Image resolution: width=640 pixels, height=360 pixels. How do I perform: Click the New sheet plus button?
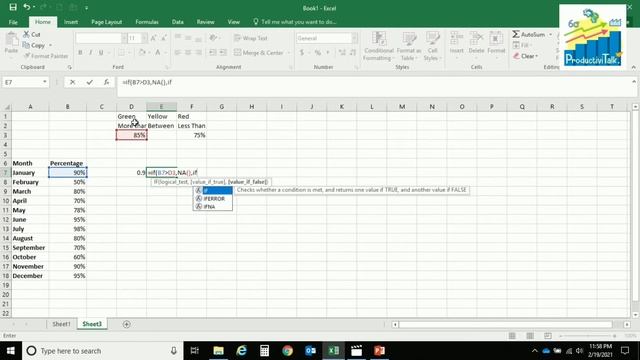tap(127, 324)
